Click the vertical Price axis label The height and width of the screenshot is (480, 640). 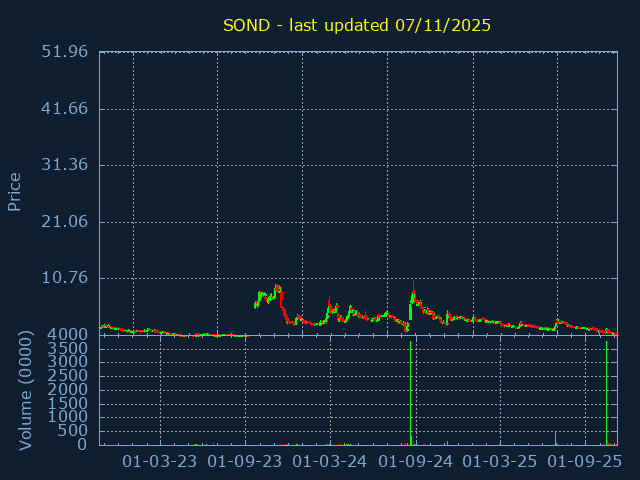(x=15, y=191)
